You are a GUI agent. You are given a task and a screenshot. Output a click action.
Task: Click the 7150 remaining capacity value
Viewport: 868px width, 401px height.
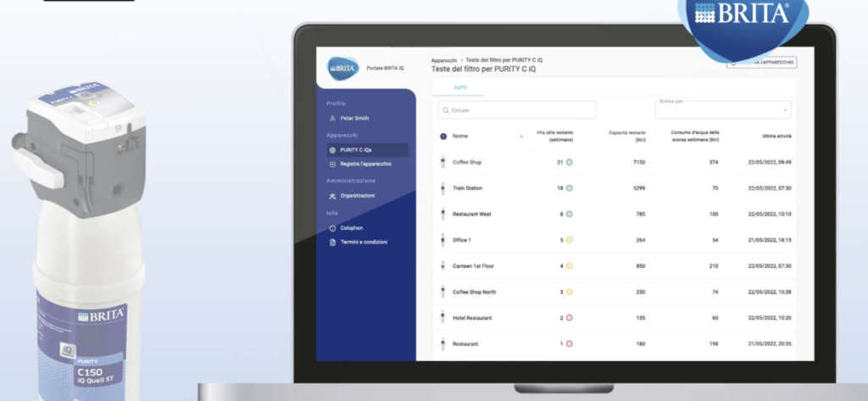click(x=639, y=162)
